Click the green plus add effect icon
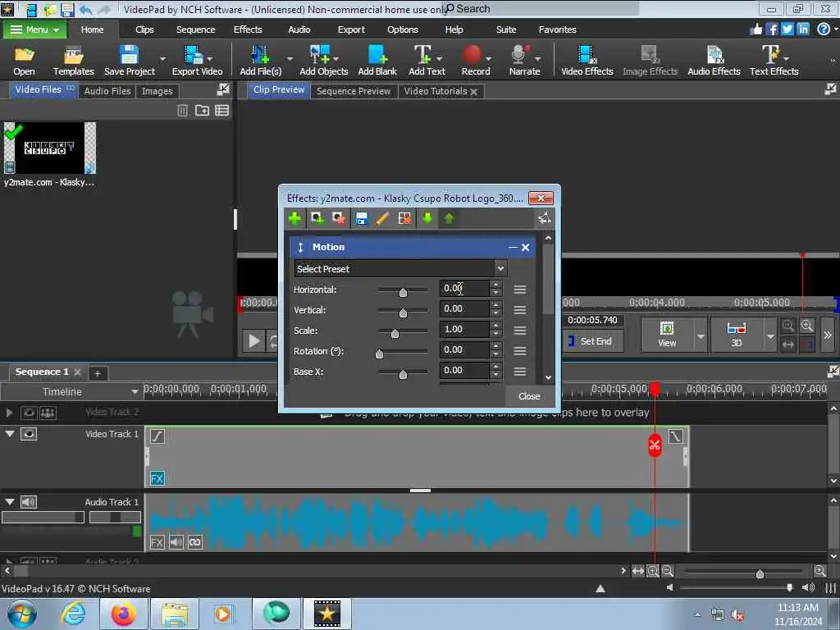 [294, 218]
